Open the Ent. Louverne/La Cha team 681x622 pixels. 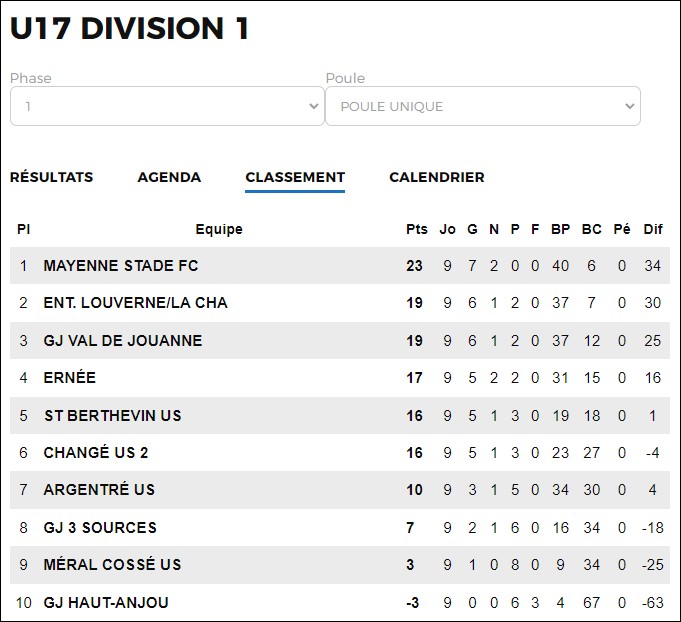136,303
